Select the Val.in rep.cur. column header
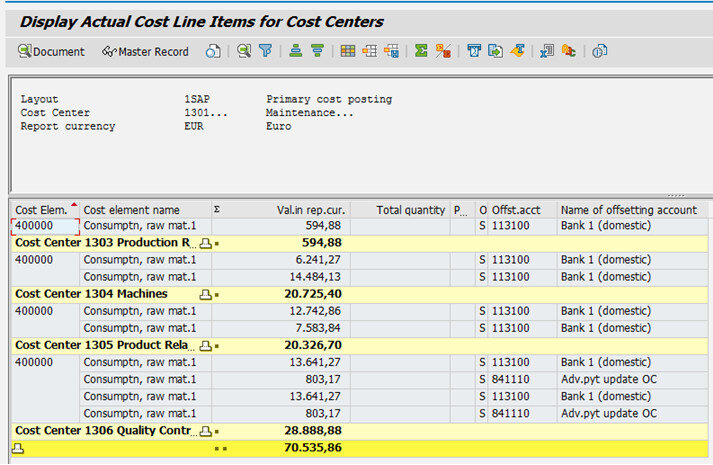 [x=311, y=210]
